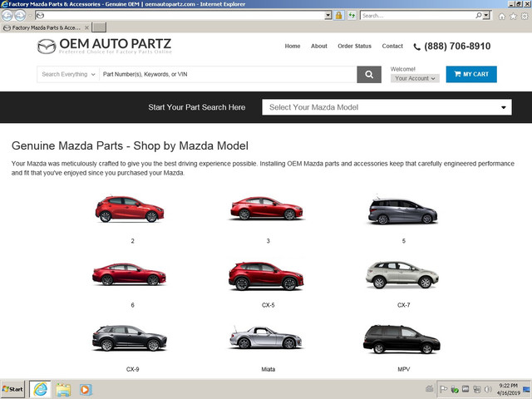The image size is (532, 399).
Task: Click the CX-7 model label
Action: pos(404,305)
